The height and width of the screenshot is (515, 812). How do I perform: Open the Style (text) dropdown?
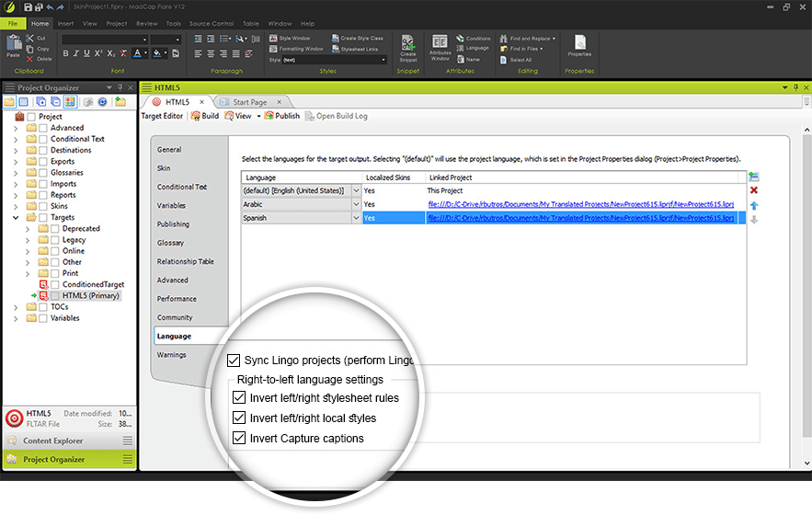383,60
